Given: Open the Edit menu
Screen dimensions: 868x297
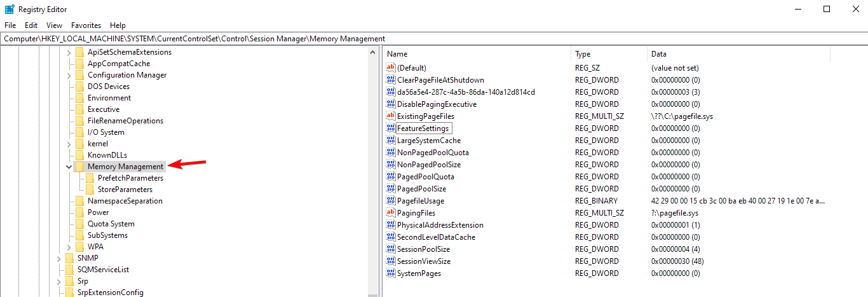Looking at the screenshot, I should coord(31,25).
